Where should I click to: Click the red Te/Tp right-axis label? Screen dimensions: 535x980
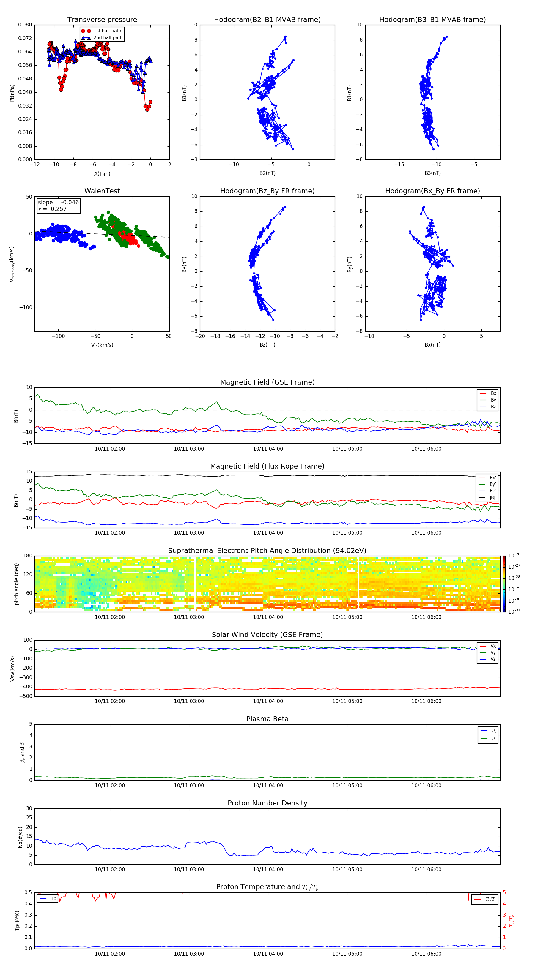pos(512,921)
